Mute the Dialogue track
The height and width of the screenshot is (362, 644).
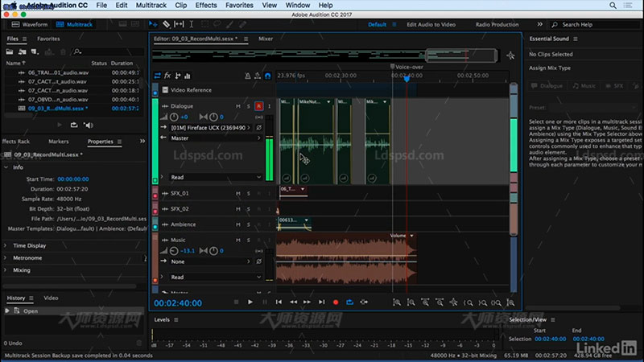(x=238, y=106)
